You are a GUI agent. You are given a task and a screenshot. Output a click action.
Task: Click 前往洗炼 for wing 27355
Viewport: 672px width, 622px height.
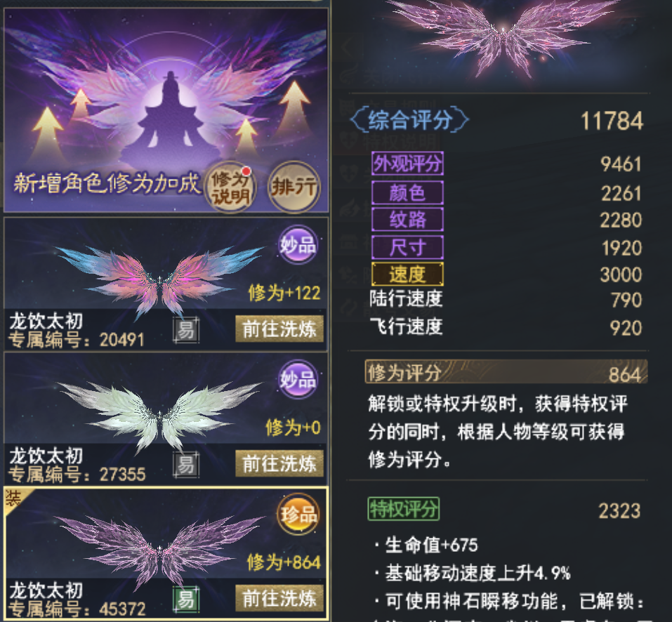(x=279, y=463)
